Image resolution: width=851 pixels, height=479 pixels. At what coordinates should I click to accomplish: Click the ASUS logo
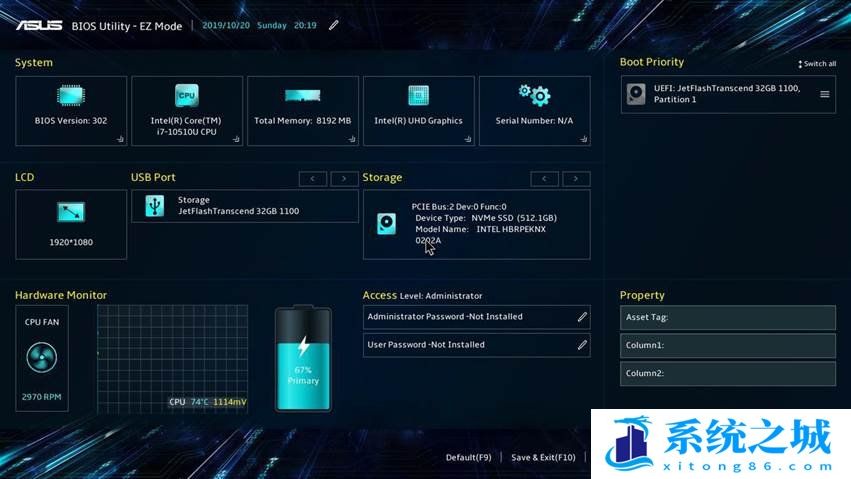39,25
